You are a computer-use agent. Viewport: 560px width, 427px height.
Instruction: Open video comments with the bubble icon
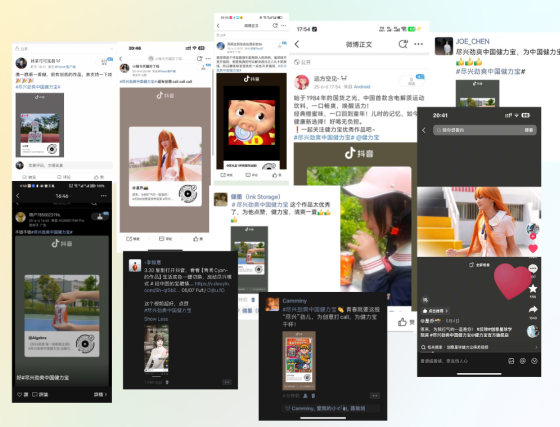coord(532,268)
